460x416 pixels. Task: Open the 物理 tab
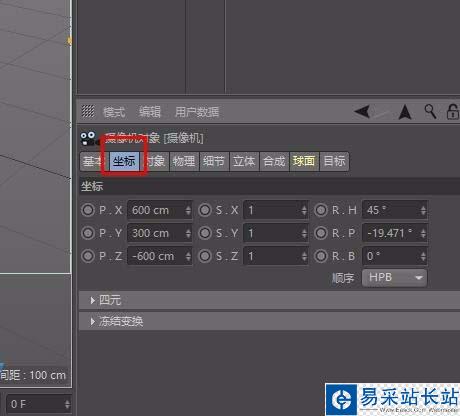point(184,162)
